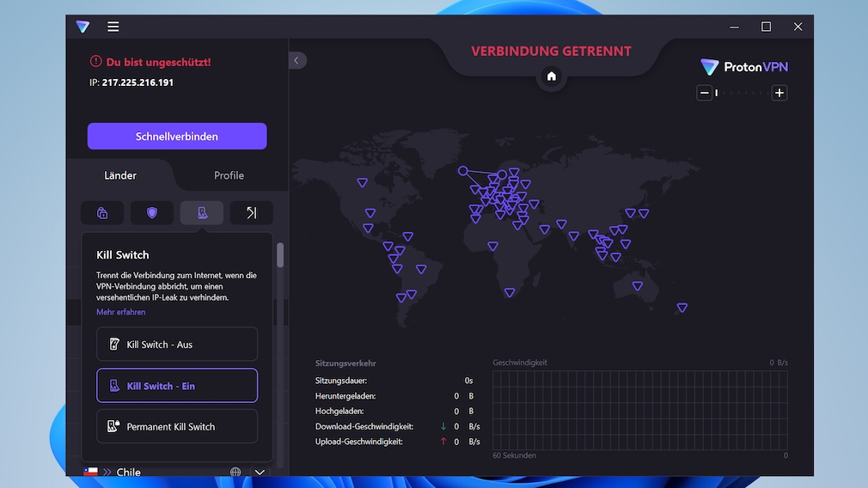868x488 pixels.
Task: Click the Proton VPN logo in title bar
Action: coord(83,26)
